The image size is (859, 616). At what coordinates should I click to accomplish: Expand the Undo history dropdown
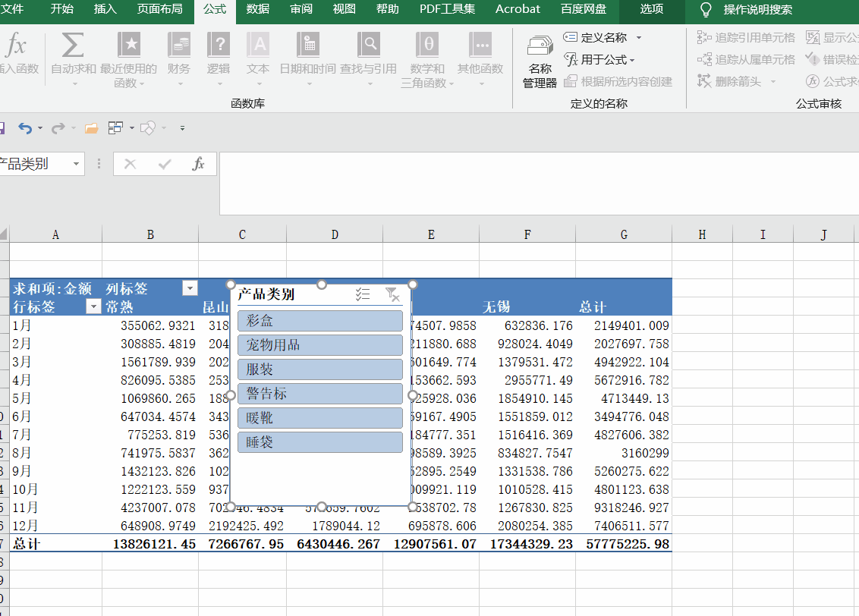(x=40, y=128)
